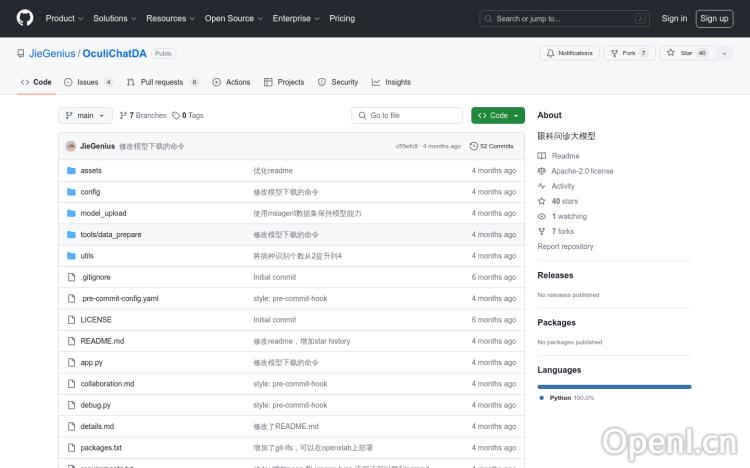Image resolution: width=750 pixels, height=468 pixels.
Task: Click the Python language bar
Action: click(614, 386)
